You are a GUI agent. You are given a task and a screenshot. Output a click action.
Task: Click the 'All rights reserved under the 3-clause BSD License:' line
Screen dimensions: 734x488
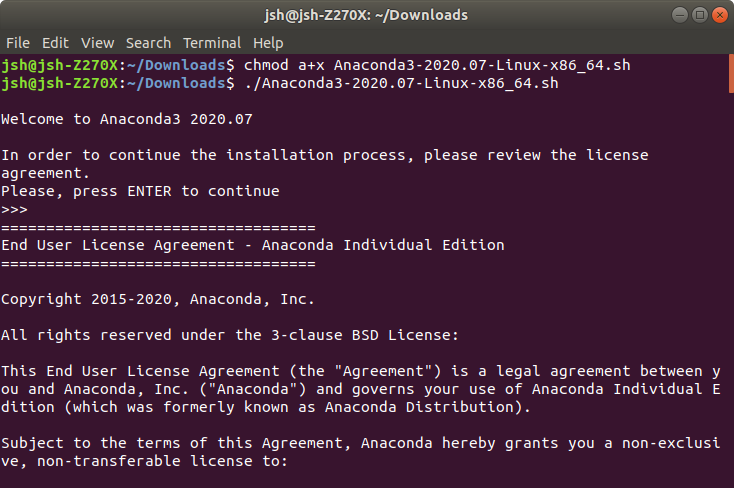point(230,335)
